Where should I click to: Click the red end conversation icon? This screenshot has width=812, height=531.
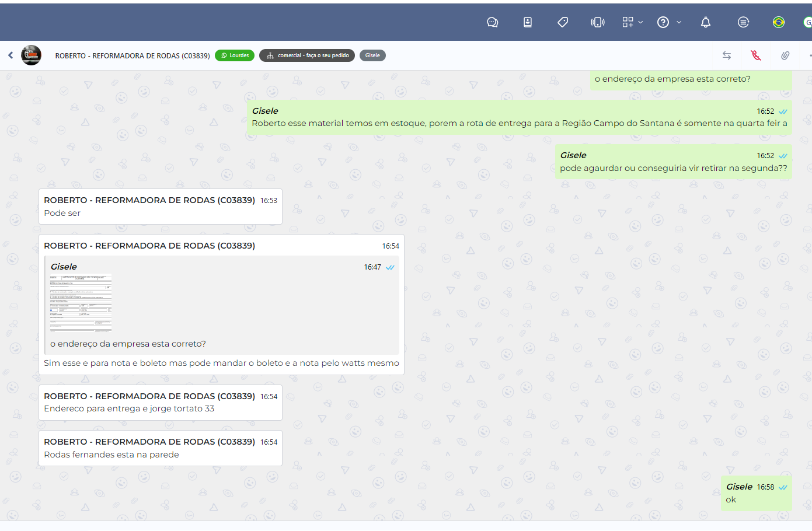(x=756, y=55)
